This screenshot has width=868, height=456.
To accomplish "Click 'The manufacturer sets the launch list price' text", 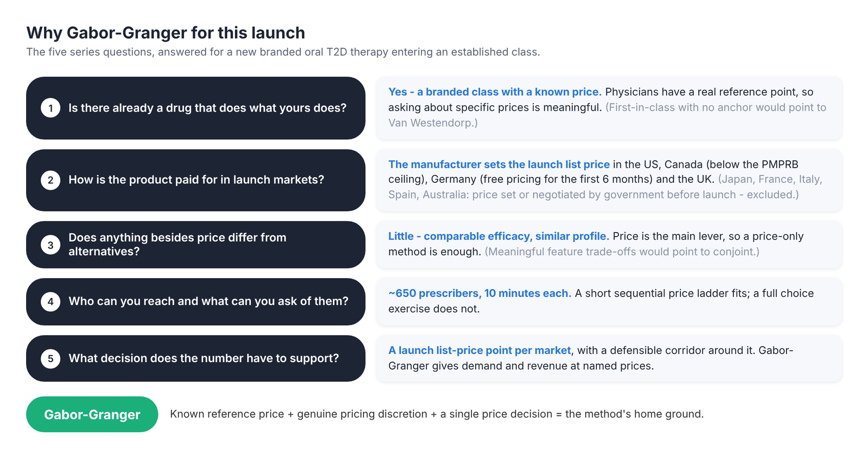I will [499, 164].
